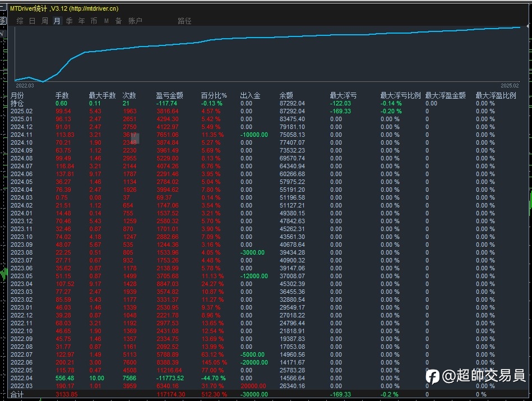Click the 2025.02 chart end date label

click(x=510, y=86)
